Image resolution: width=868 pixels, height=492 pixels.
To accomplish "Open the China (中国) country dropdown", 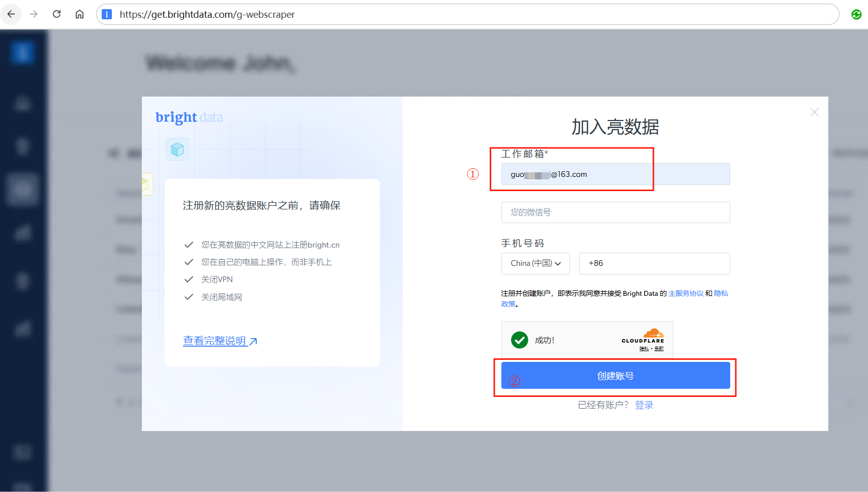I will coord(535,263).
